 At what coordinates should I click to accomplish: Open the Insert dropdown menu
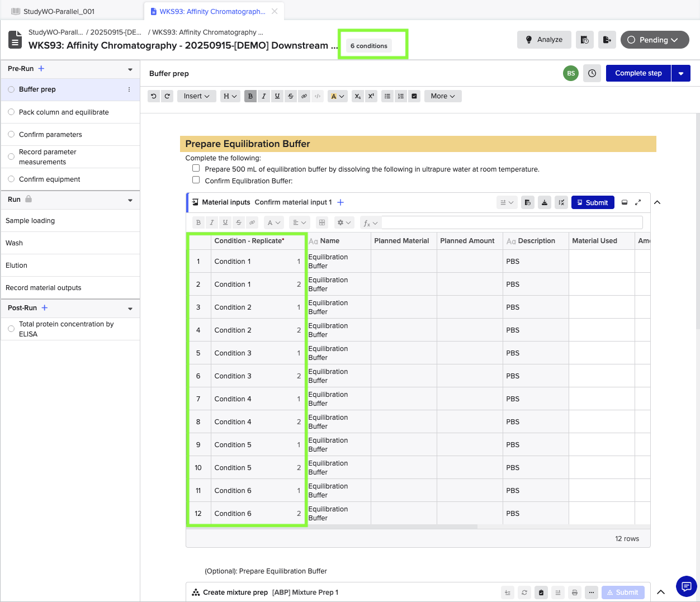tap(196, 96)
